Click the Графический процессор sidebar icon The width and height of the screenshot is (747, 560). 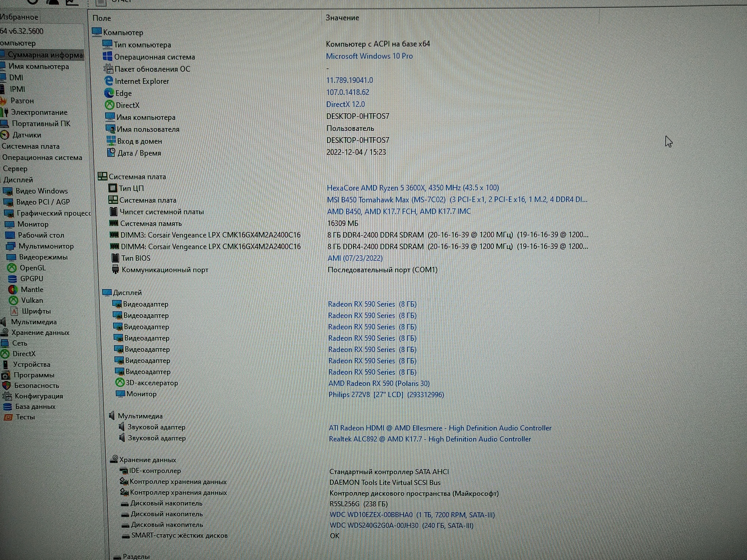click(x=9, y=213)
